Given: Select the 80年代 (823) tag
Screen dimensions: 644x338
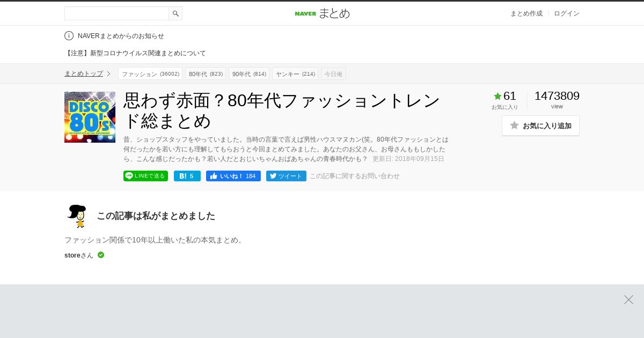Looking at the screenshot, I should click(206, 74).
